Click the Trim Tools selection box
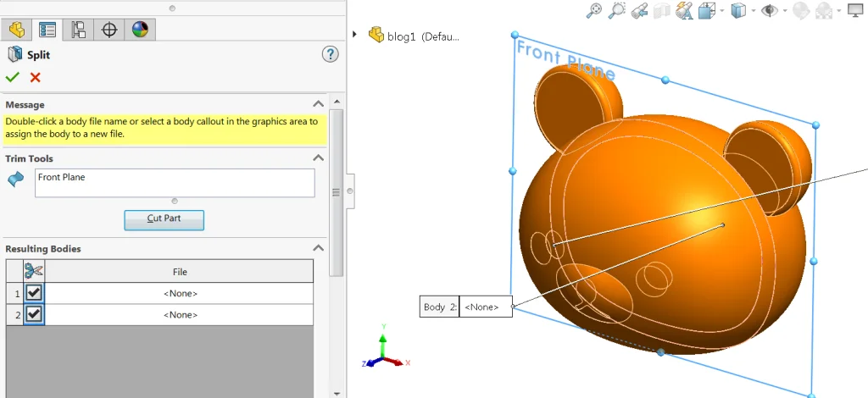 pos(175,183)
